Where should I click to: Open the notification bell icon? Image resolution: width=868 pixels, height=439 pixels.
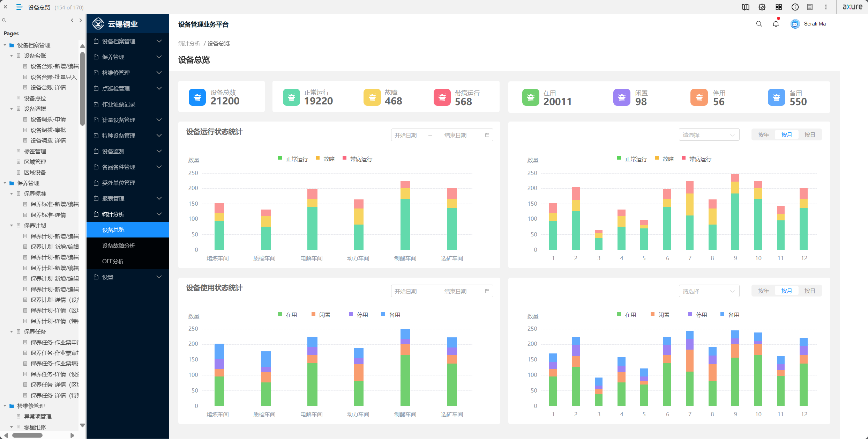point(776,24)
